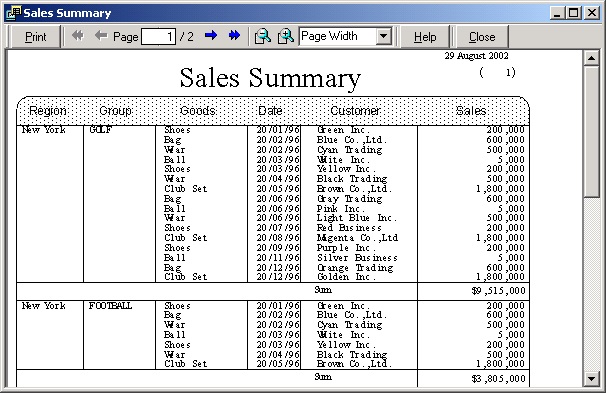The image size is (606, 393).
Task: Minimize the Sales Summary window
Action: pos(557,13)
